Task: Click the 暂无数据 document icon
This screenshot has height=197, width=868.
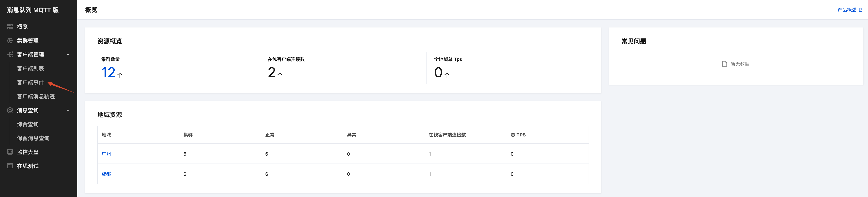Action: 724,64
